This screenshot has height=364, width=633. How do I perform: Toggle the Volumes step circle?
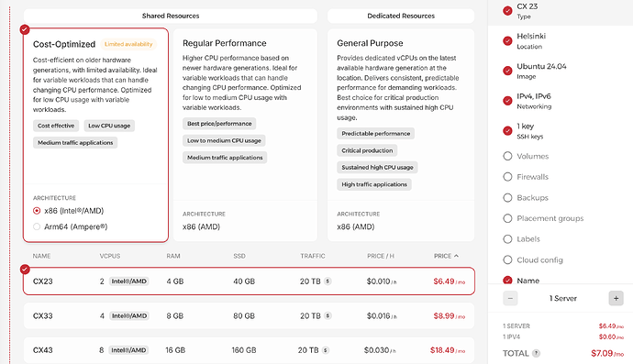point(507,156)
